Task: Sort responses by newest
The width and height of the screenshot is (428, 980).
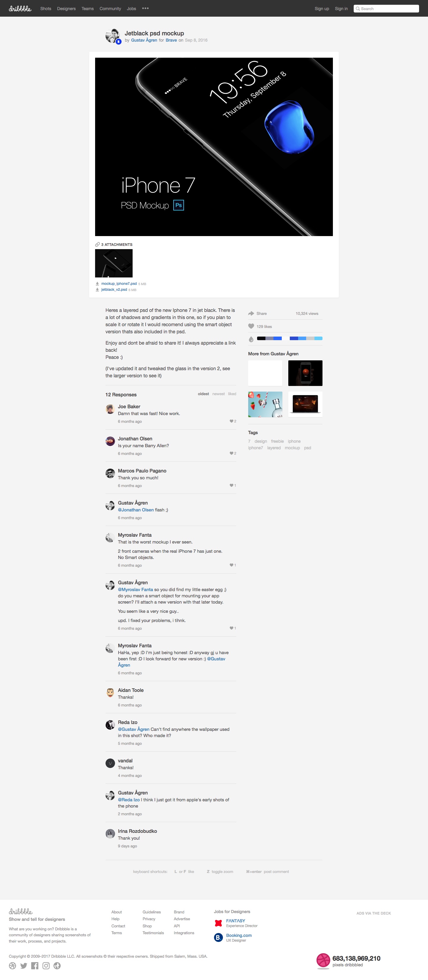Action: [218, 394]
